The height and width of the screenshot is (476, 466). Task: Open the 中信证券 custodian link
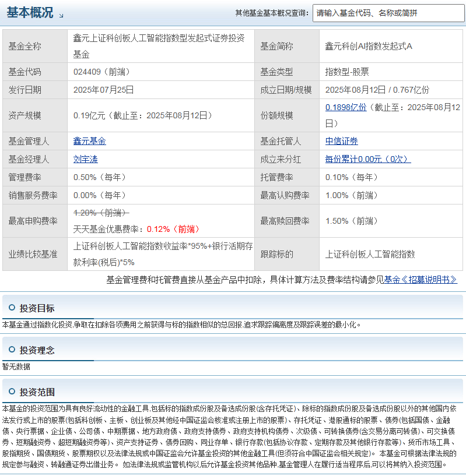[342, 141]
